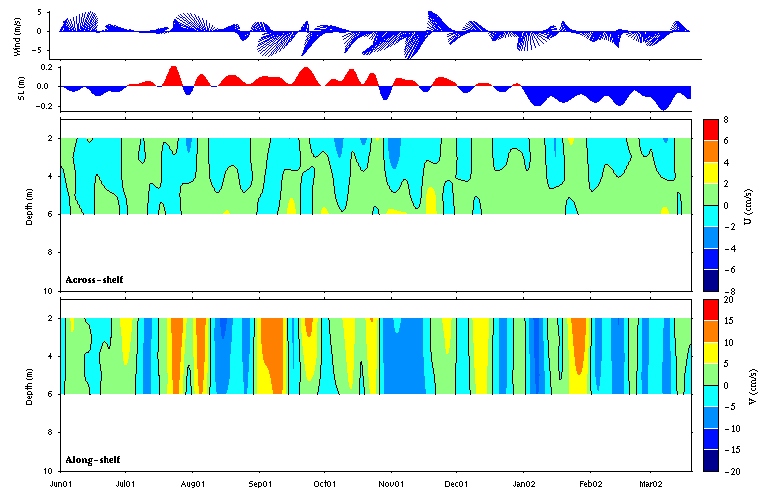Click the red swatch of V colorbar

click(711, 311)
